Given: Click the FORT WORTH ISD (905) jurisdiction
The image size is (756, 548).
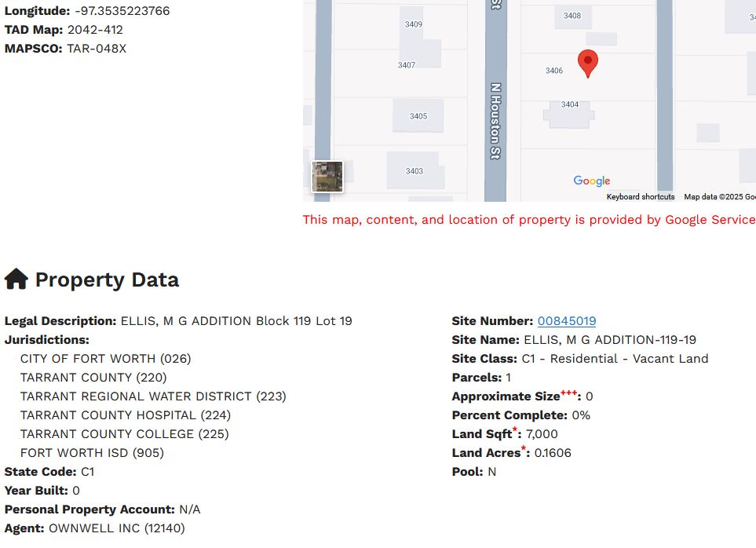Looking at the screenshot, I should point(92,453).
